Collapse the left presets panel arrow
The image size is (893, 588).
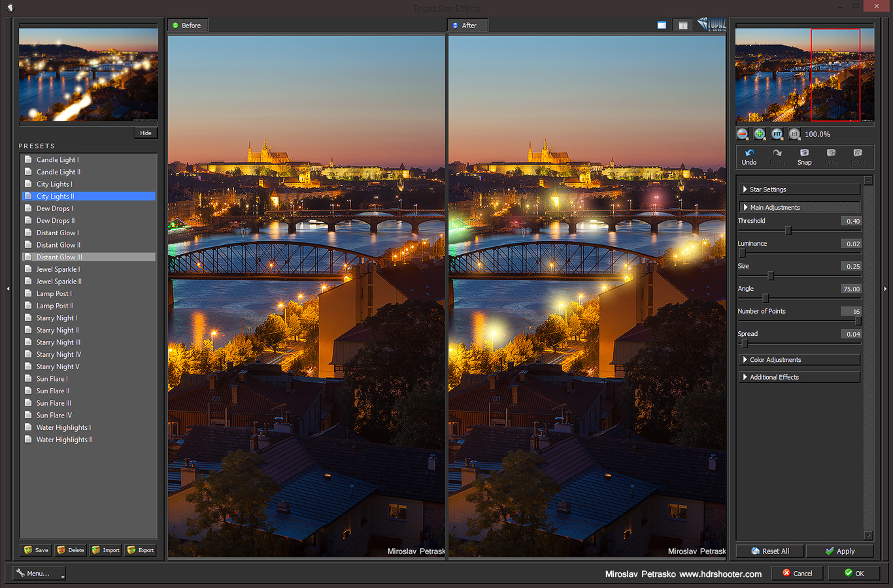tap(8, 288)
